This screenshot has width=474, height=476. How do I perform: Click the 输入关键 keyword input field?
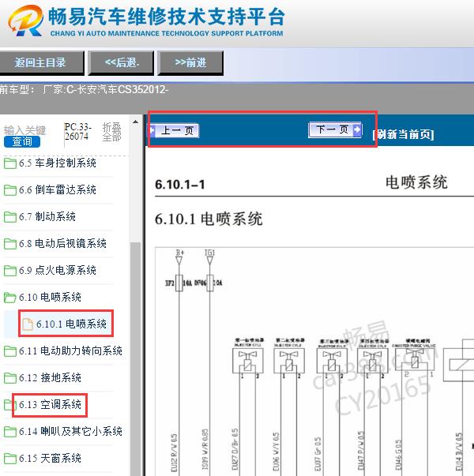24,129
